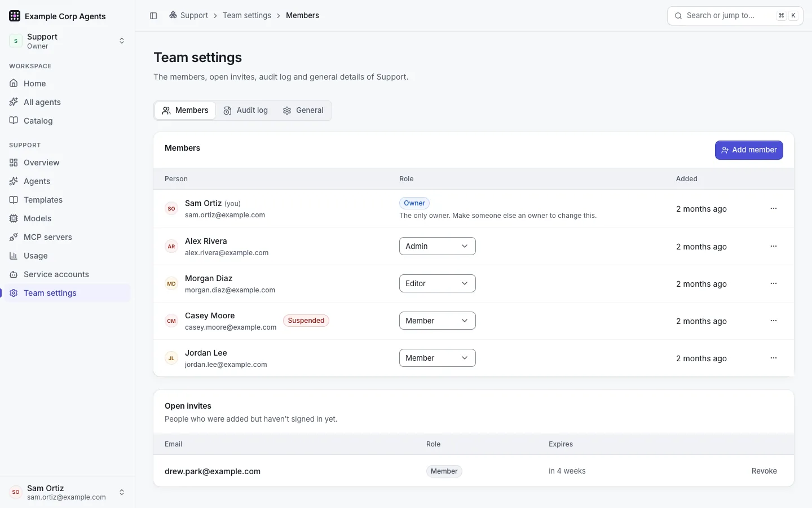812x508 pixels.
Task: Open more actions for Alex Rivera row
Action: pyautogui.click(x=774, y=247)
